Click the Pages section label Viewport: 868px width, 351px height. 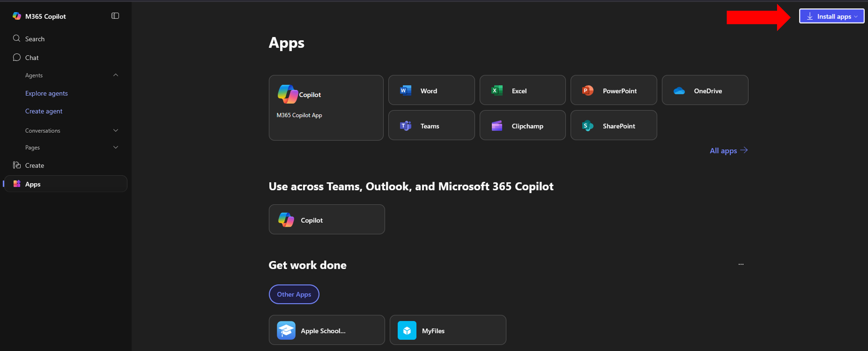[32, 147]
